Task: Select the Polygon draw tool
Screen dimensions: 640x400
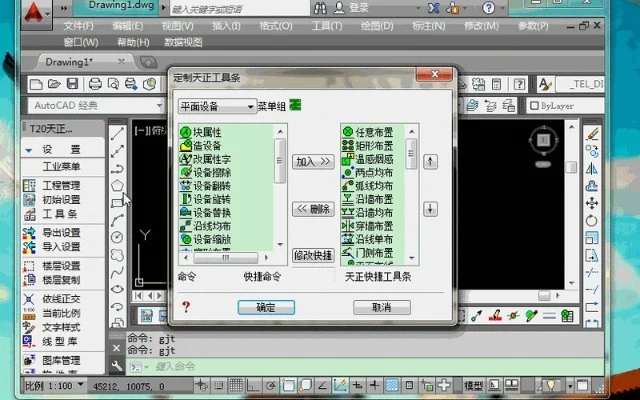Action: [x=118, y=185]
